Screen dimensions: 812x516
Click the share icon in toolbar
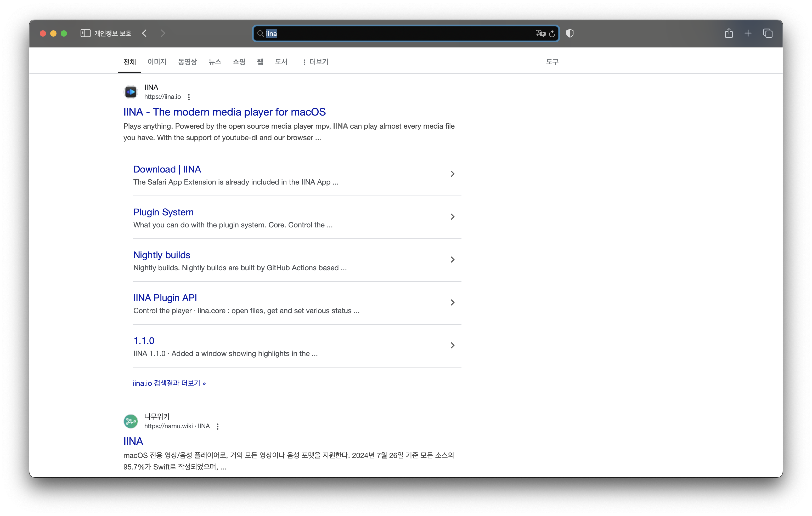pos(729,33)
